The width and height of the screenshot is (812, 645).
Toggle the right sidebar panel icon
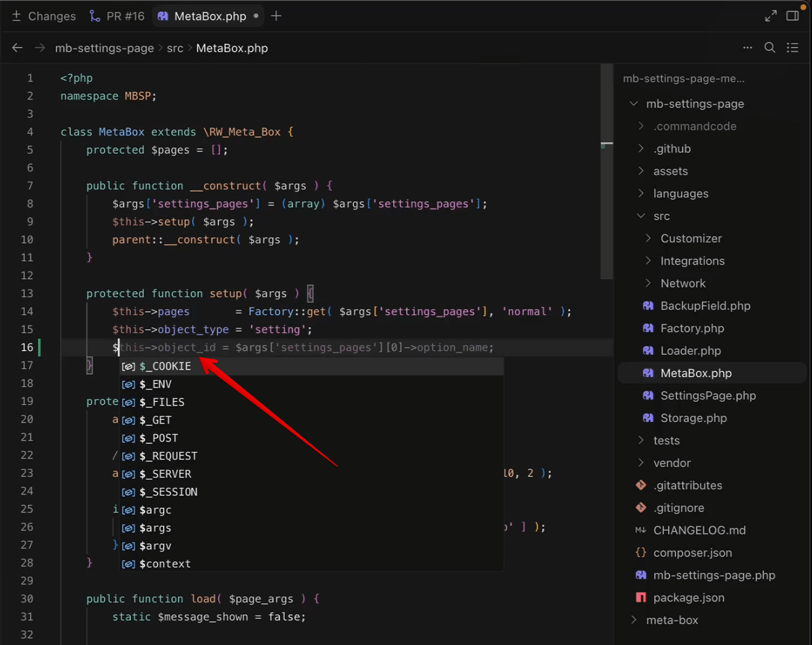coord(793,16)
